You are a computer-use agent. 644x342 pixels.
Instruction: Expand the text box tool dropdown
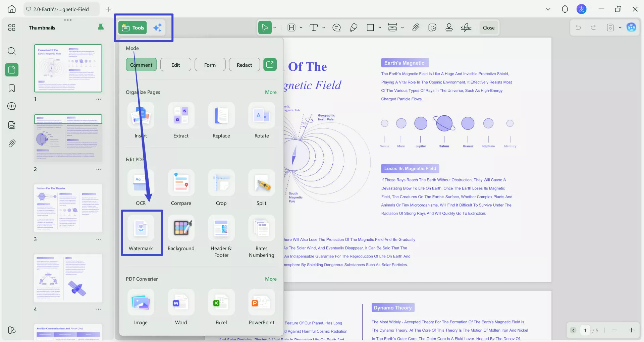pos(301,28)
